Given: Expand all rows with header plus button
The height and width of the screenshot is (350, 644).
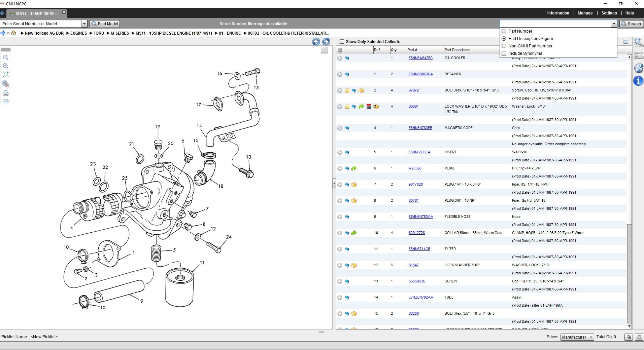Looking at the screenshot, I should point(340,50).
